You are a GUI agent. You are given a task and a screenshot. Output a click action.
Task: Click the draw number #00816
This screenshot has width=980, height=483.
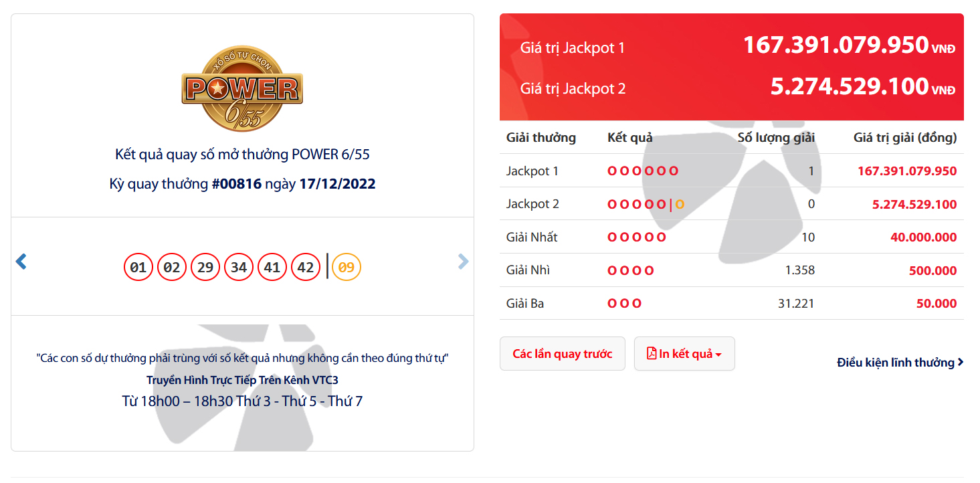point(236,183)
